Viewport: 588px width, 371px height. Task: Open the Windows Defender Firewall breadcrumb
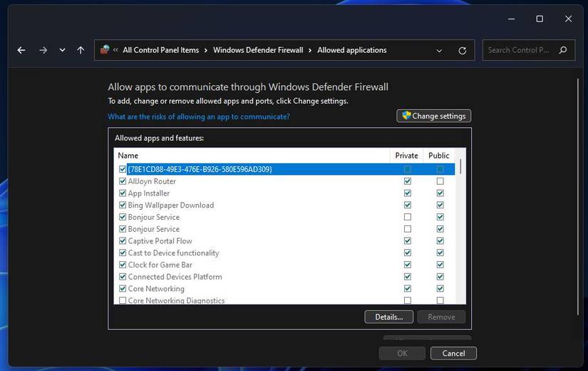(258, 50)
